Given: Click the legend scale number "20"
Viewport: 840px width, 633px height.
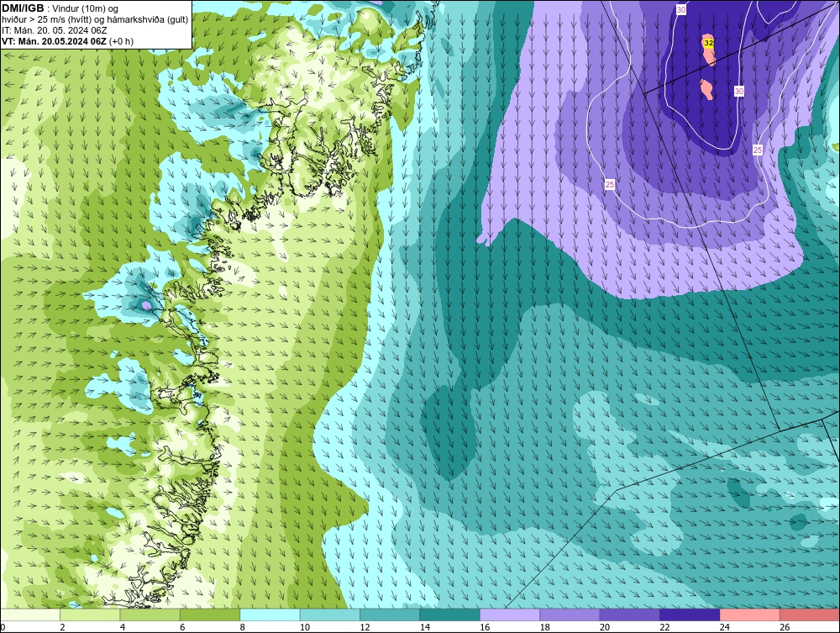Looking at the screenshot, I should [x=605, y=627].
